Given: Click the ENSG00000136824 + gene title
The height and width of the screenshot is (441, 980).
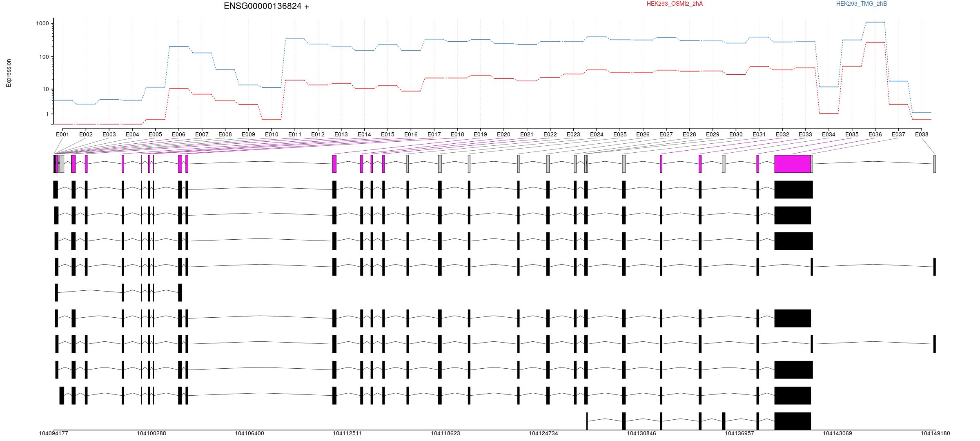Looking at the screenshot, I should pos(266,6).
